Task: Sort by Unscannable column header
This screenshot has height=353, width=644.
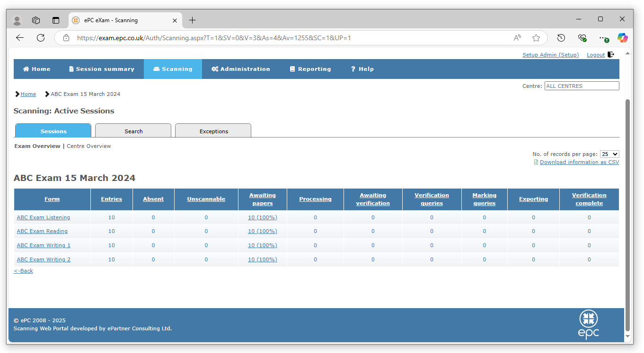Action: pyautogui.click(x=206, y=199)
